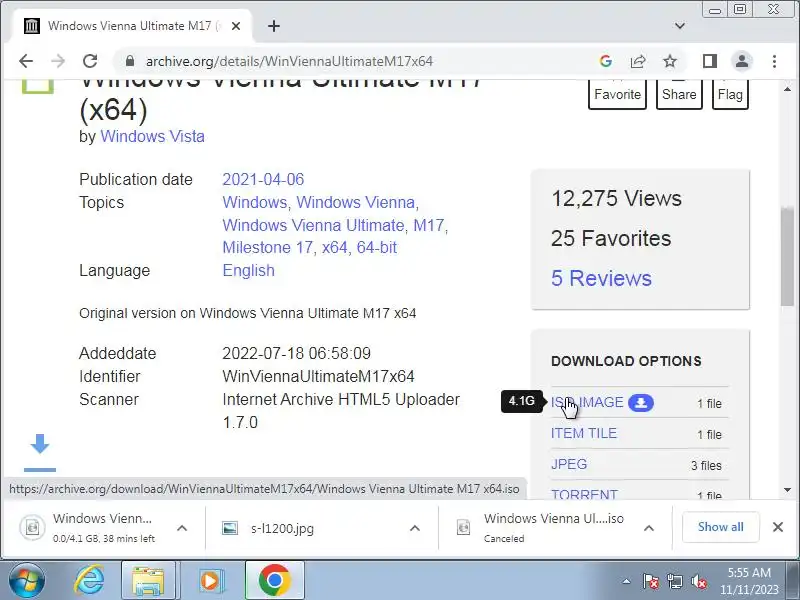Click Show all downloads
The height and width of the screenshot is (600, 800).
pyautogui.click(x=720, y=527)
